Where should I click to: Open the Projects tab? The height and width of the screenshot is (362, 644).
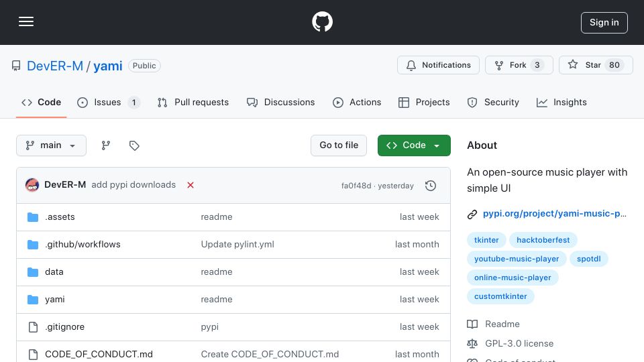[x=424, y=102]
